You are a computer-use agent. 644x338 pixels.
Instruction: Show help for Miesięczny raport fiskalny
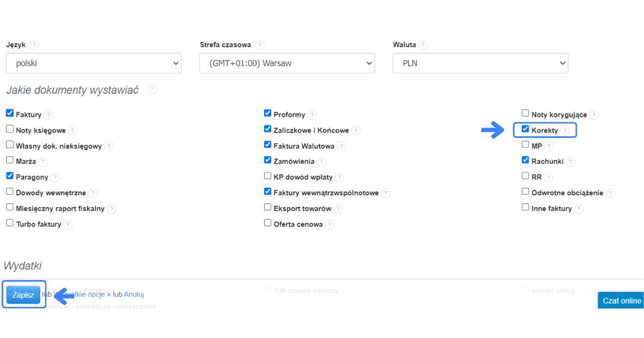pyautogui.click(x=112, y=209)
